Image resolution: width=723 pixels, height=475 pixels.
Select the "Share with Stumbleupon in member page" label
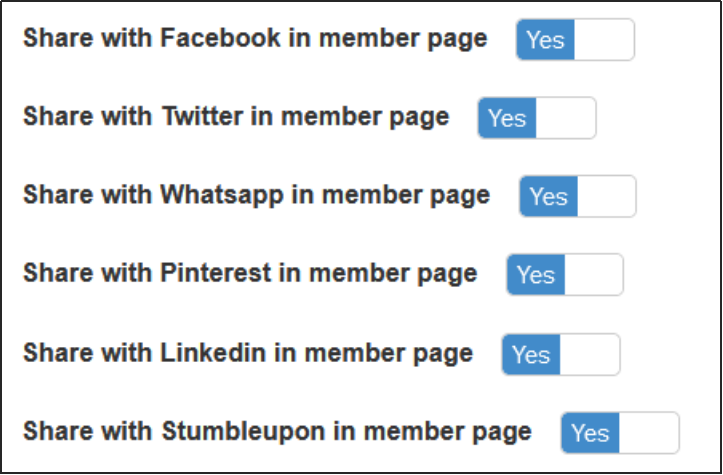(277, 431)
